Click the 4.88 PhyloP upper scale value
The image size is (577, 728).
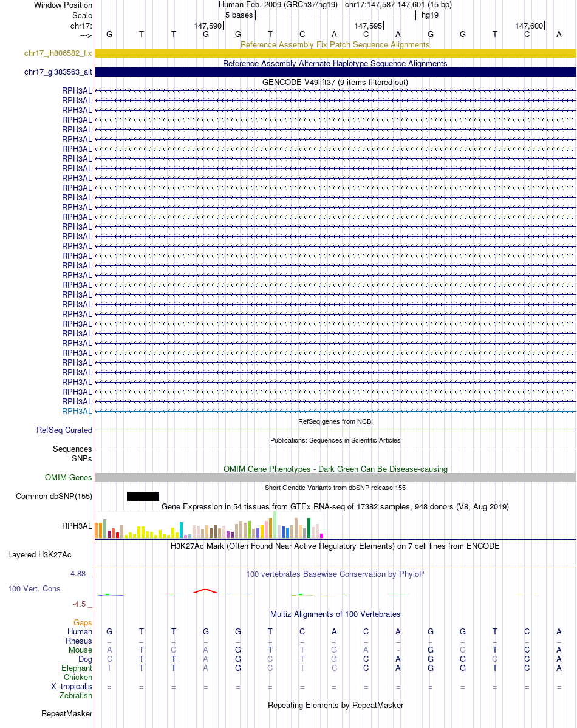tap(78, 574)
